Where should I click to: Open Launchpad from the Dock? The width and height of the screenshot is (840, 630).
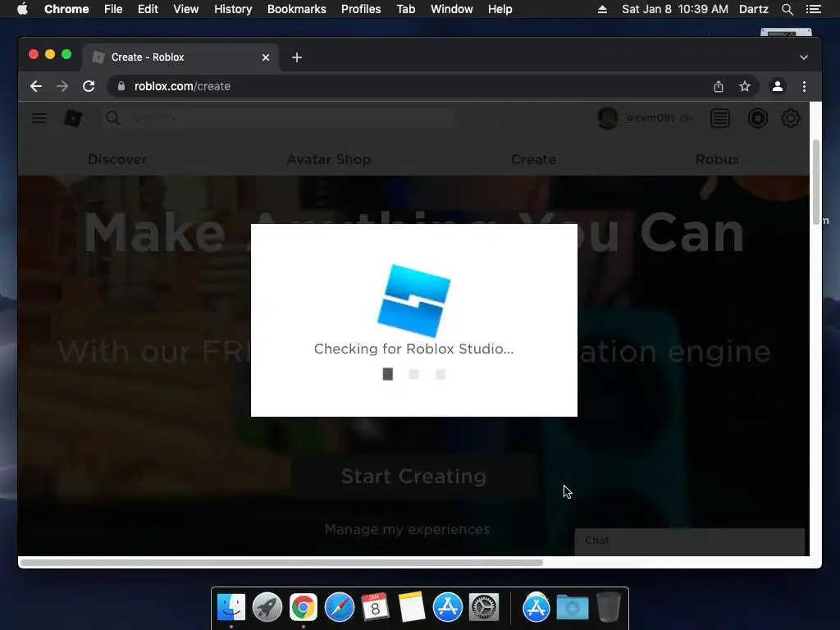pyautogui.click(x=267, y=608)
